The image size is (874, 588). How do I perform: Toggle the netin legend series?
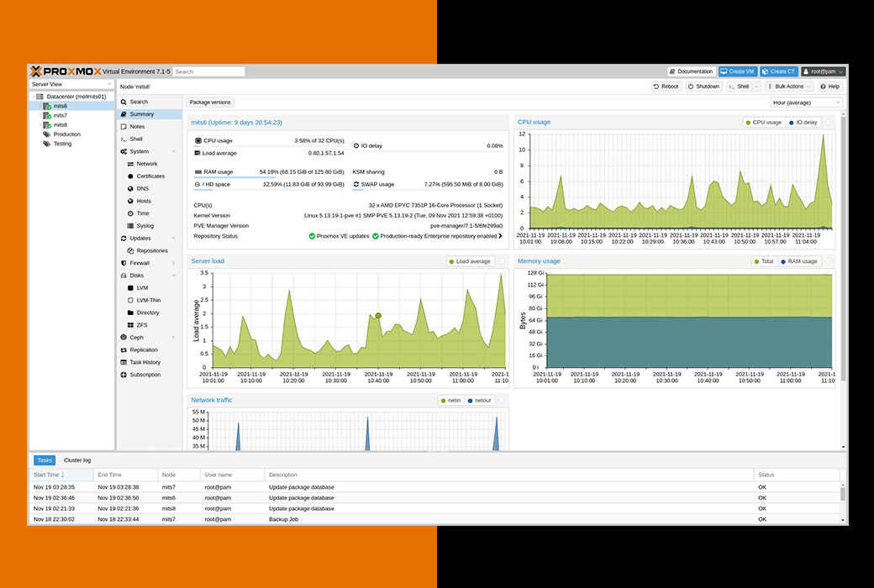[x=451, y=401]
